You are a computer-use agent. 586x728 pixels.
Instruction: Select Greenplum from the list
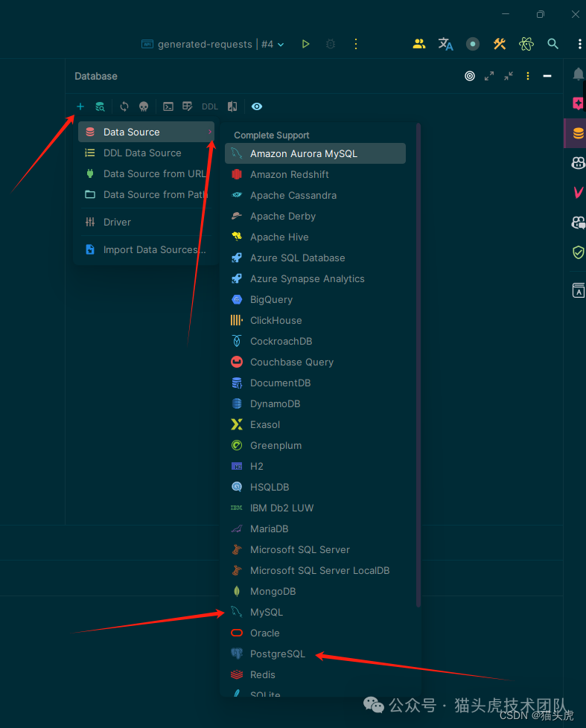[x=315, y=446]
